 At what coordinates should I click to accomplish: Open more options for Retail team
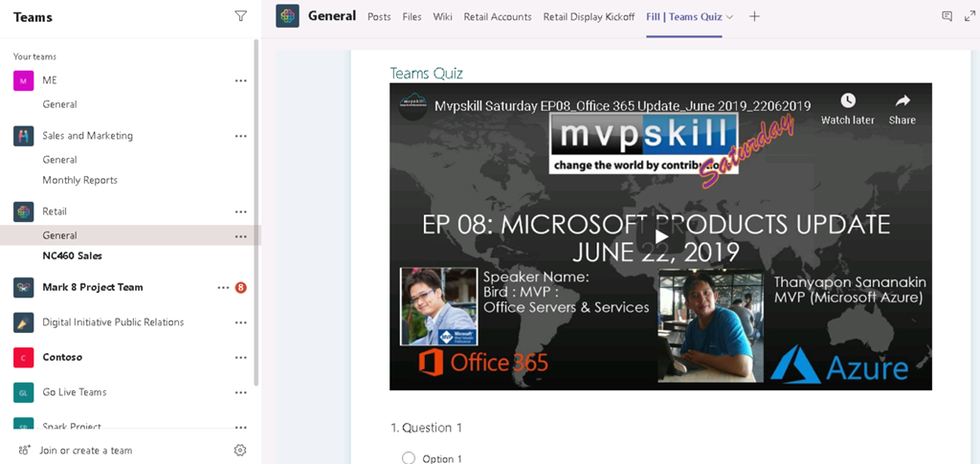coord(240,211)
